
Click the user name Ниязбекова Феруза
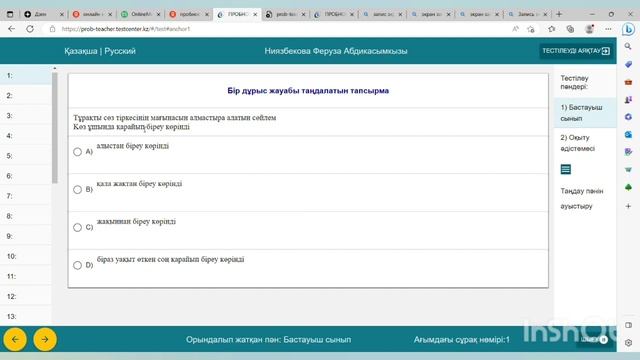[x=336, y=51]
